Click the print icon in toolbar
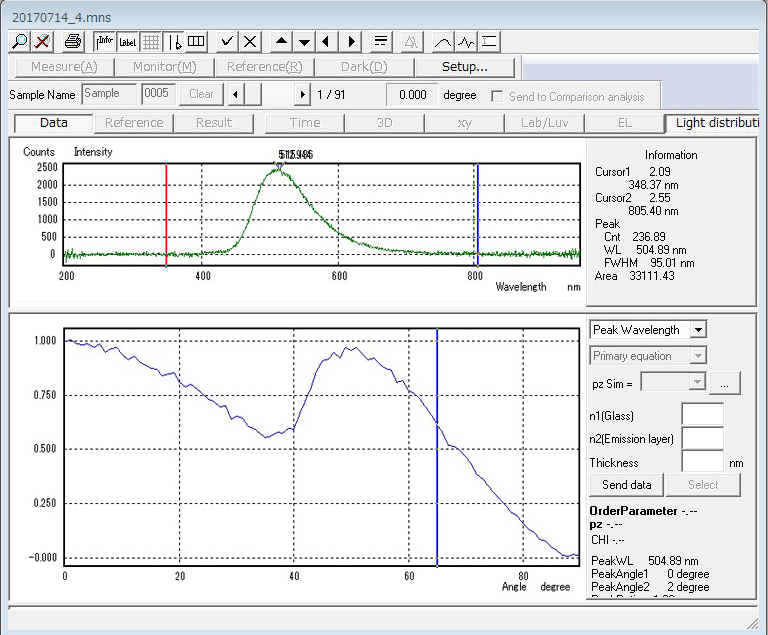 (72, 41)
